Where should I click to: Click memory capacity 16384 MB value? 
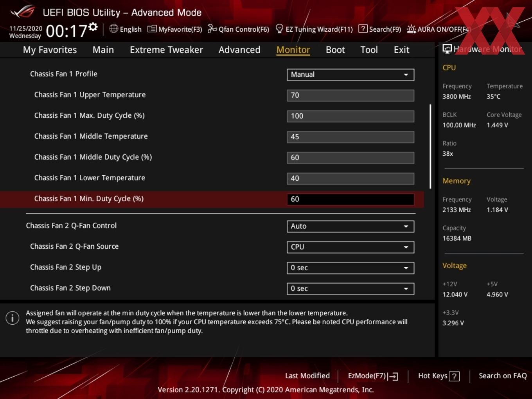457,238
